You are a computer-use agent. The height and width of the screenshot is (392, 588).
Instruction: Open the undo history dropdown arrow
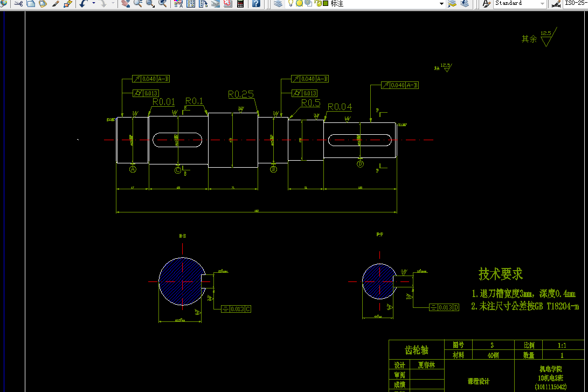click(93, 4)
